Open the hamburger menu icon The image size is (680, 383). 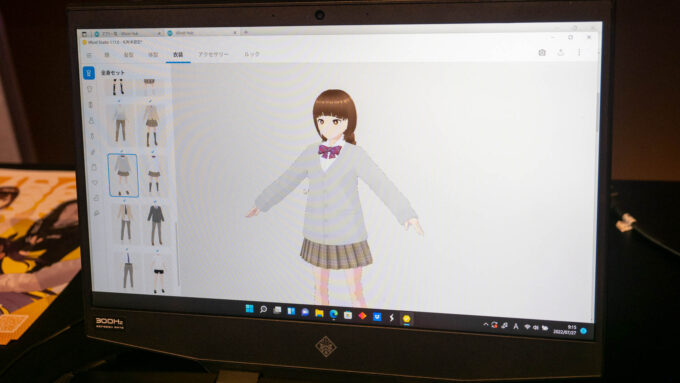pyautogui.click(x=89, y=55)
